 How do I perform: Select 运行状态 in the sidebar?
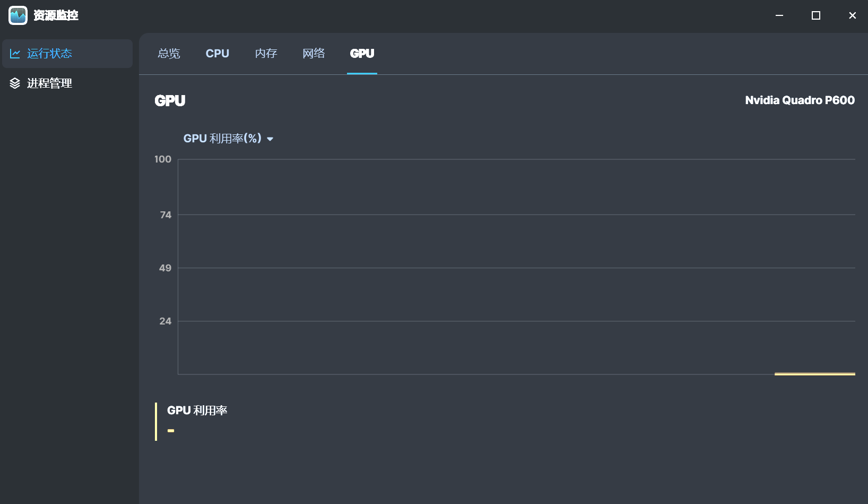[67, 54]
